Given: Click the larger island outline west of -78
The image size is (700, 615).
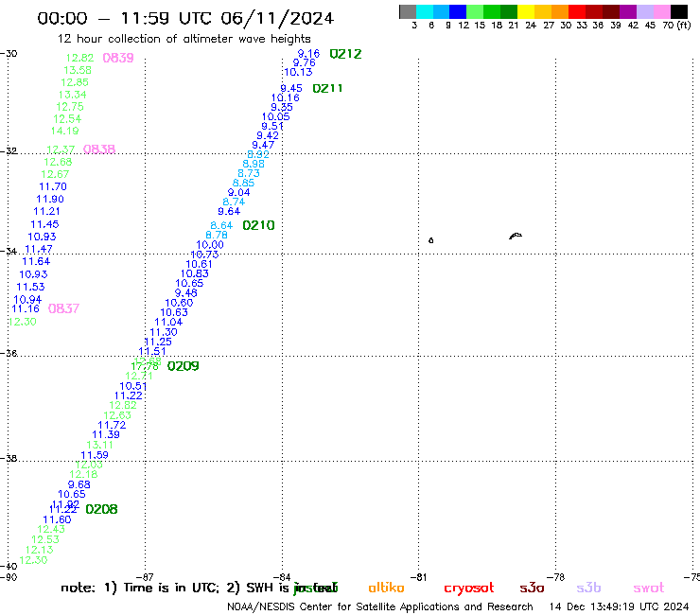Looking at the screenshot, I should pos(516,236).
